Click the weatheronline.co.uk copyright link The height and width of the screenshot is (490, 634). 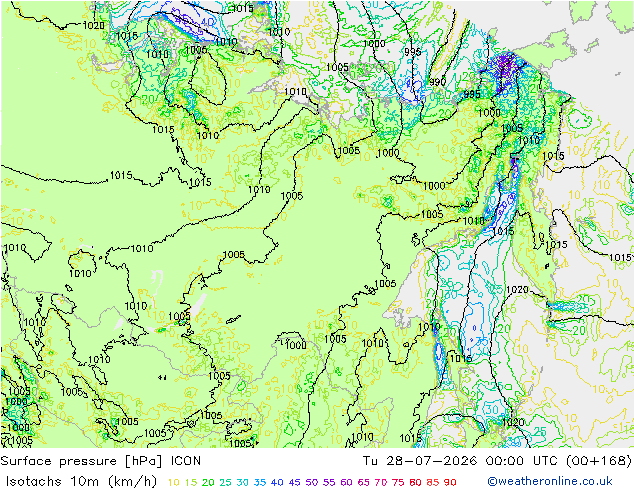550,481
